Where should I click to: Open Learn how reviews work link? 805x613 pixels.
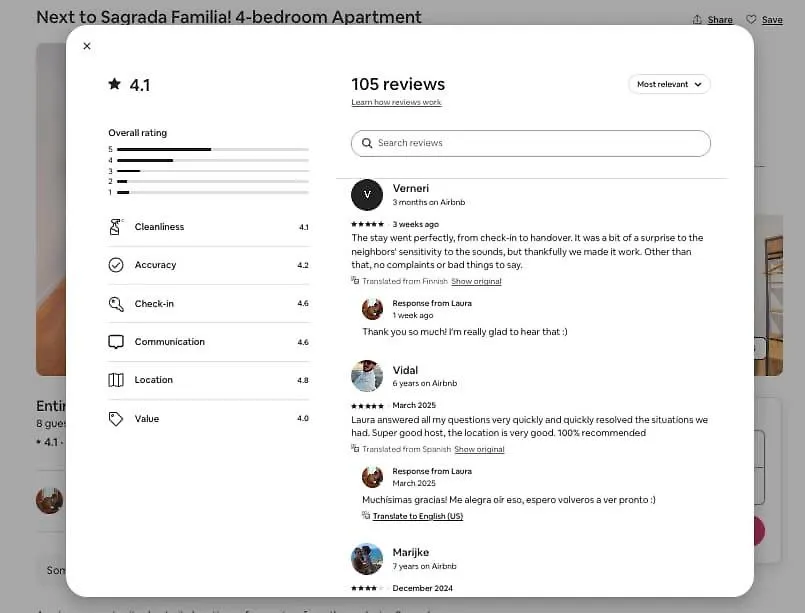click(396, 102)
